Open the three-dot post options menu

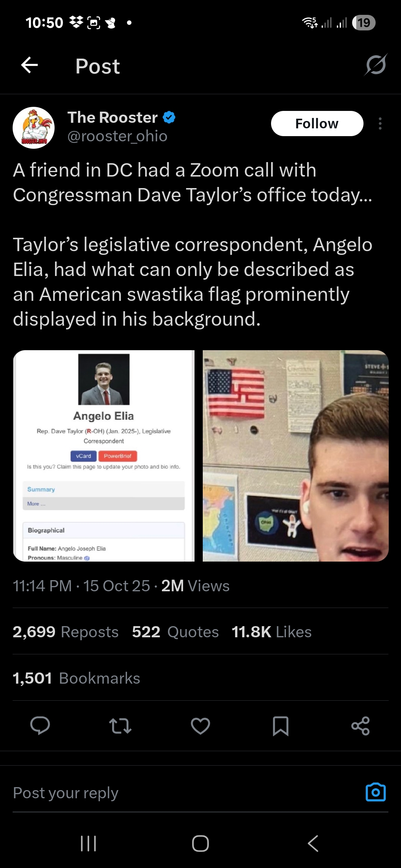tap(380, 124)
